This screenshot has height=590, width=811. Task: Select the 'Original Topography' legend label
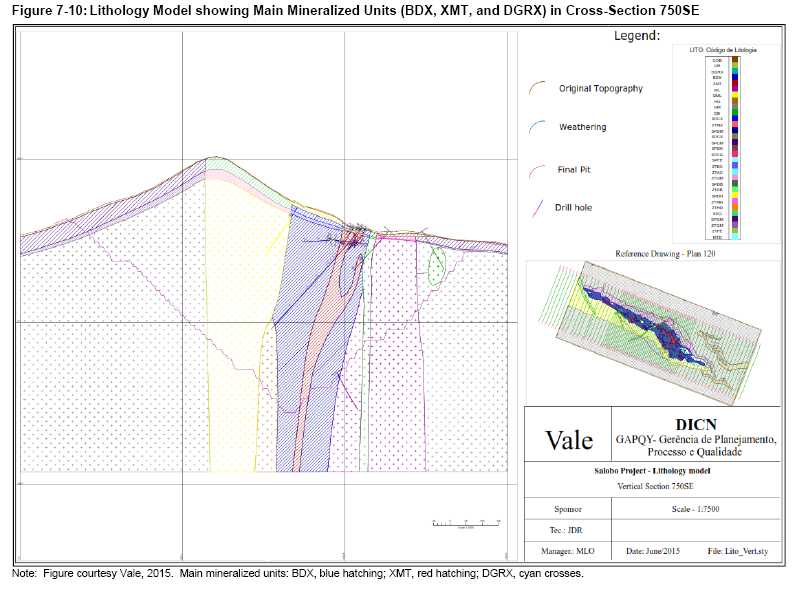coord(600,88)
